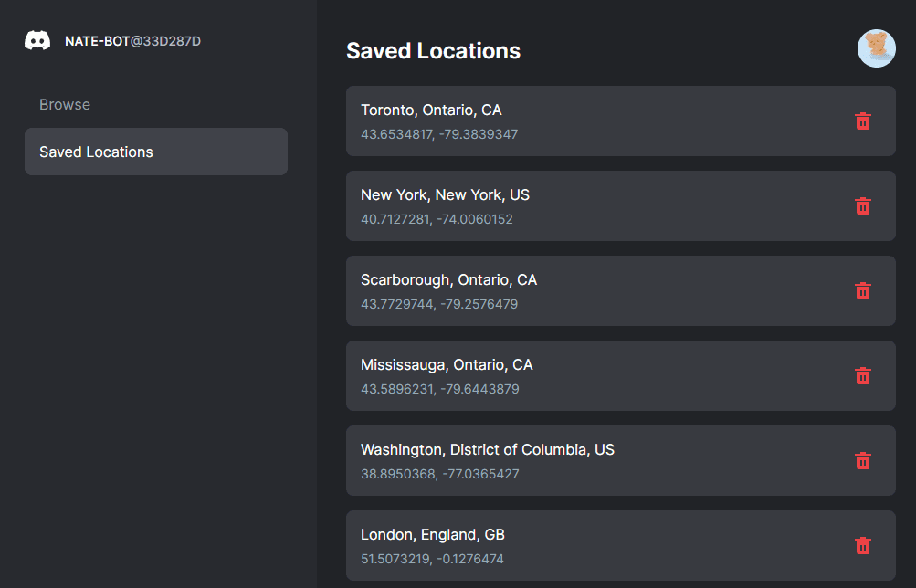Delete the Washington, District of Columbia entry
The image size is (916, 588).
pyautogui.click(x=862, y=460)
